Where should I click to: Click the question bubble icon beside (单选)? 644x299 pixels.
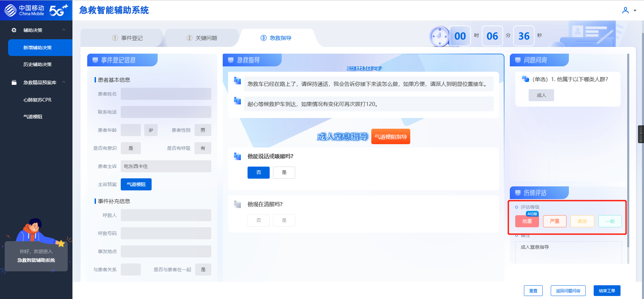tap(525, 79)
